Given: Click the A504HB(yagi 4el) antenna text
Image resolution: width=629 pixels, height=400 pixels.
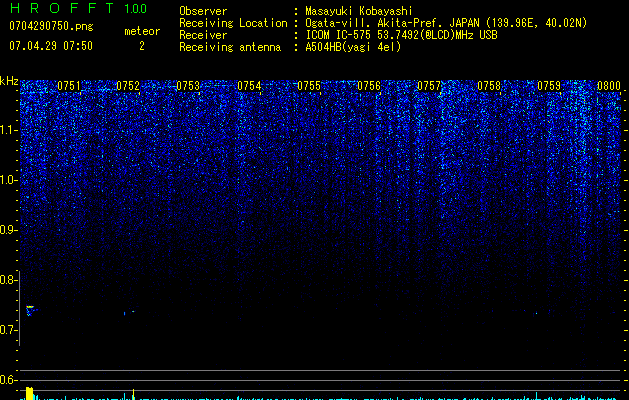Looking at the screenshot, I should [x=353, y=47].
